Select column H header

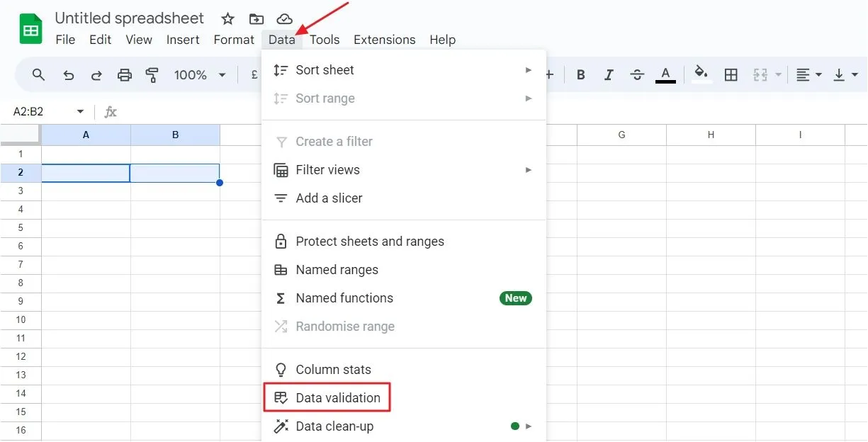click(x=711, y=135)
